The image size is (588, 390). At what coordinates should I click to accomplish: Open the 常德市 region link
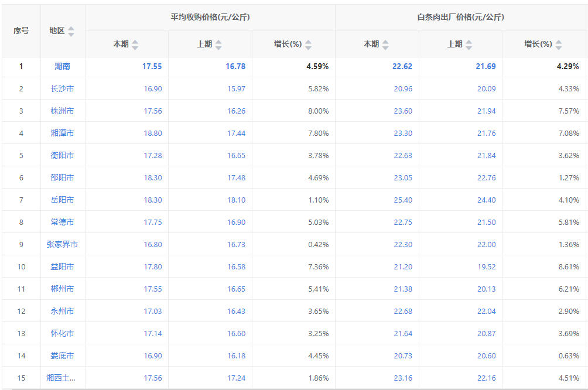click(x=62, y=222)
